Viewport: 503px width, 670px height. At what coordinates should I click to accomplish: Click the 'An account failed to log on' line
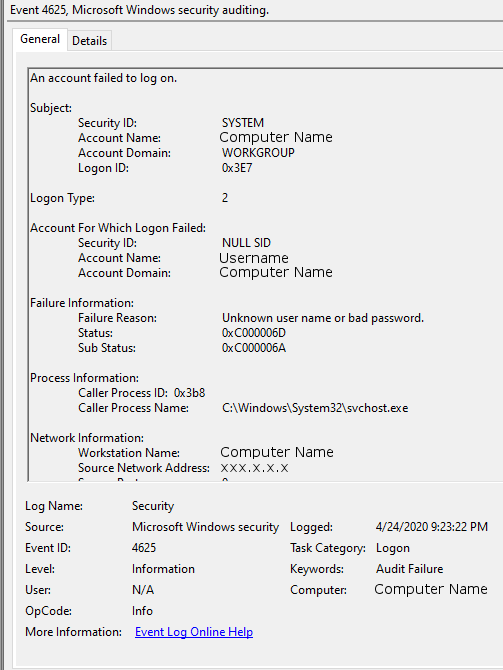103,78
